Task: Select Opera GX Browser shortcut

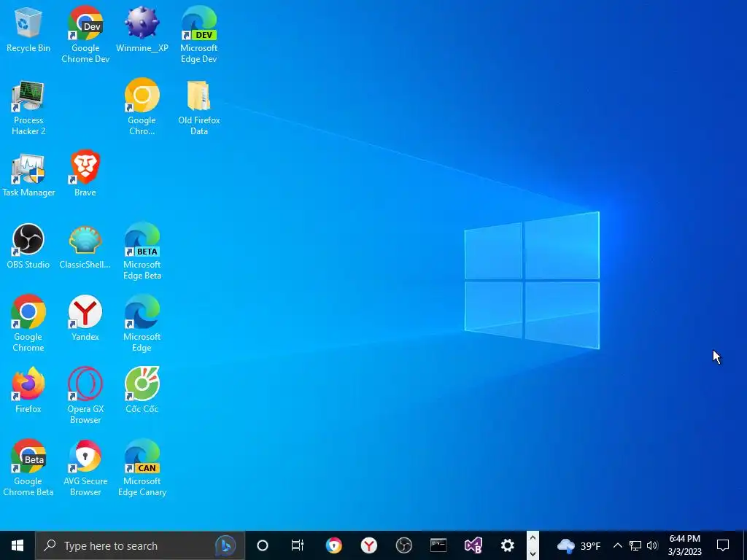Action: (85, 395)
